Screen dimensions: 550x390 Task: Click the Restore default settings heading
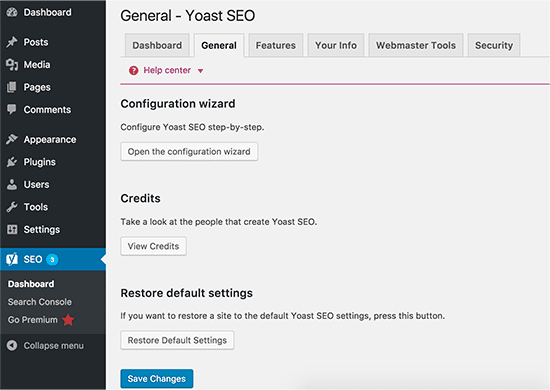[x=187, y=293]
